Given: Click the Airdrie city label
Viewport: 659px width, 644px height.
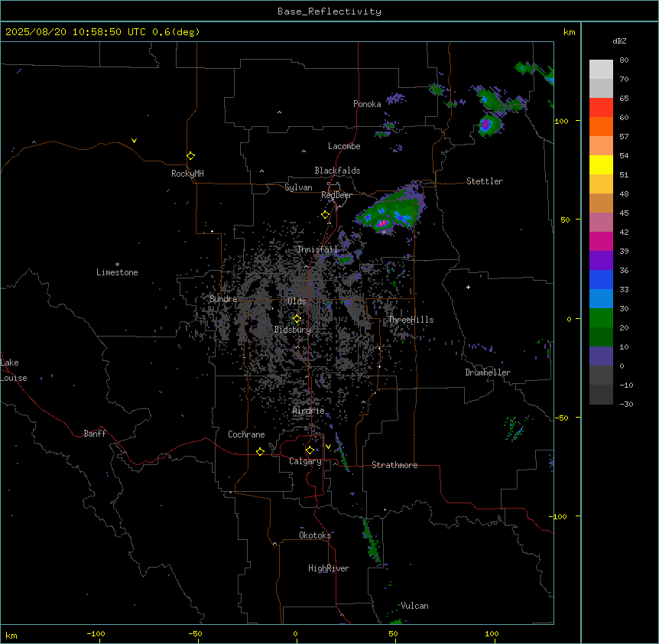Looking at the screenshot, I should [309, 411].
